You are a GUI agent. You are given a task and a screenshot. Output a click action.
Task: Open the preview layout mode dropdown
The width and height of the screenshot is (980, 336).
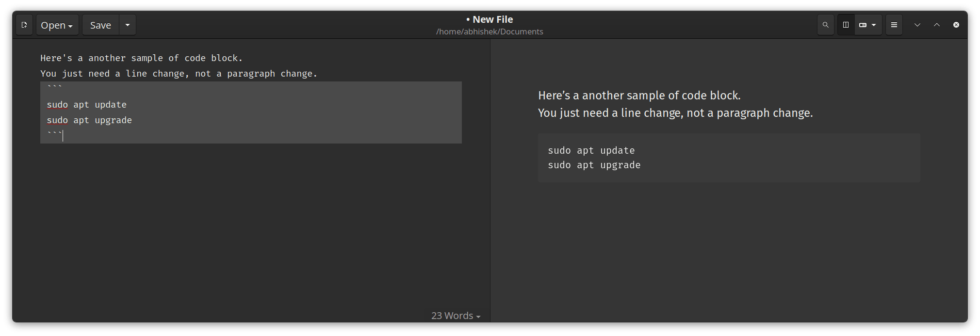point(868,25)
